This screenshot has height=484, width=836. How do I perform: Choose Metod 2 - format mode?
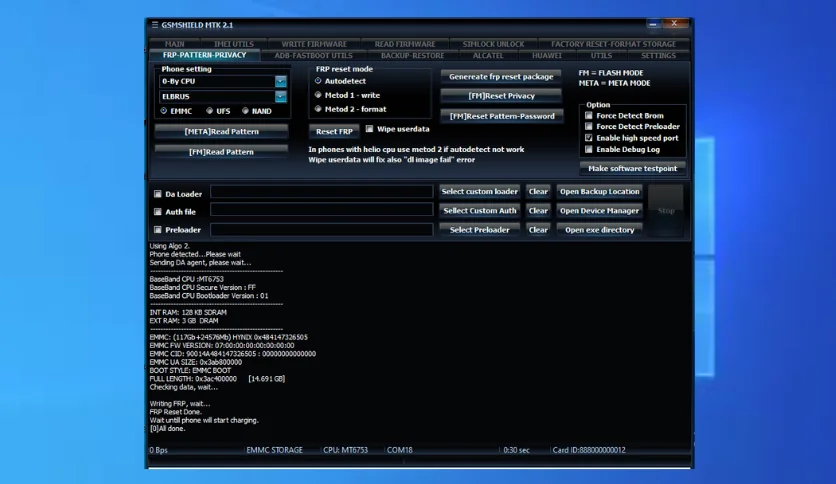pyautogui.click(x=318, y=109)
